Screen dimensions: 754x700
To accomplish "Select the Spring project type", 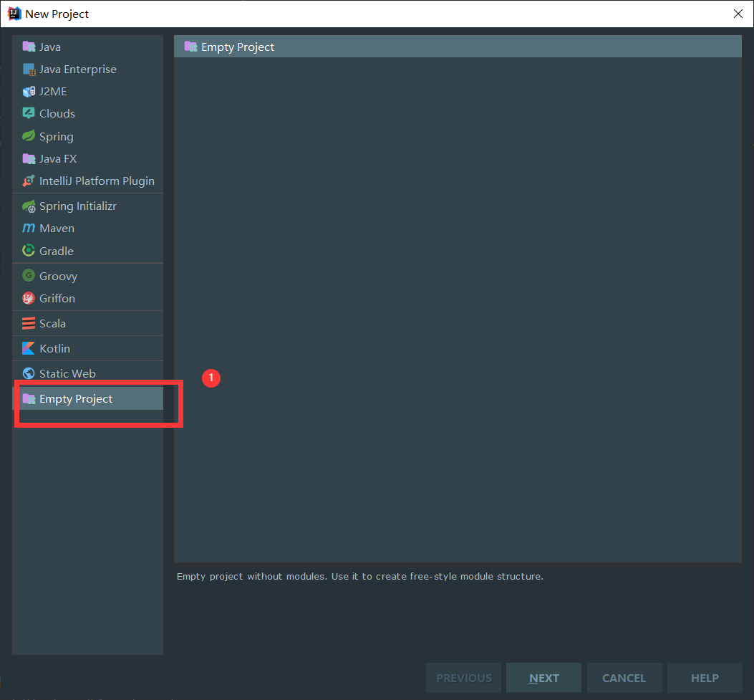I will 57,137.
